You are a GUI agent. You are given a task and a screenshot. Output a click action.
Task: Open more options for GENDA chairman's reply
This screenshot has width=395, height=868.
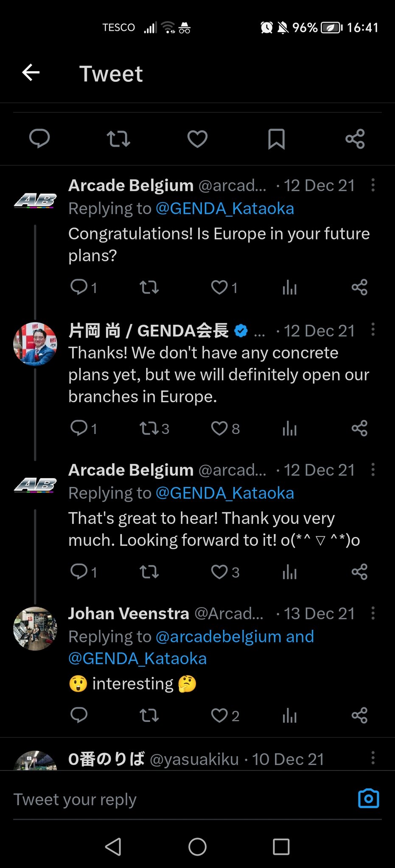pyautogui.click(x=373, y=330)
